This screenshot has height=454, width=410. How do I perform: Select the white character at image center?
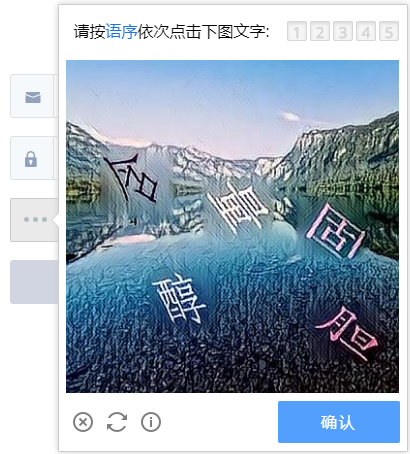[239, 207]
